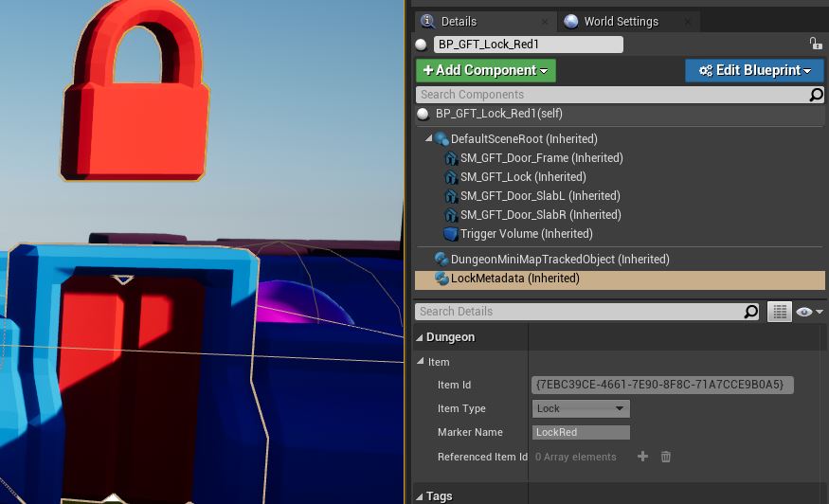The height and width of the screenshot is (504, 829).
Task: Collapse the Item property group
Action: click(x=421, y=361)
